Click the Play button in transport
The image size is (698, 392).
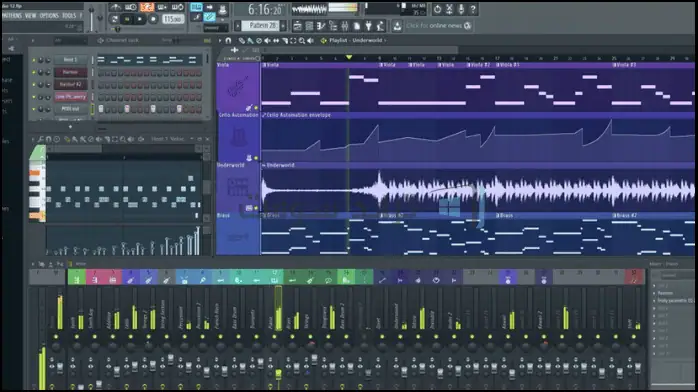pyautogui.click(x=140, y=20)
